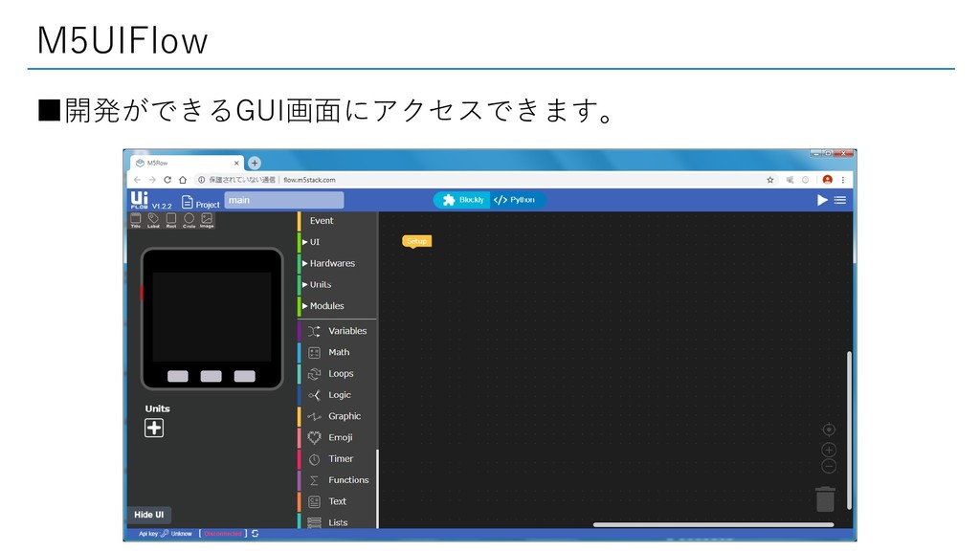Center the Blockly workspace using the target icon
This screenshot has width=980, height=551.
(829, 430)
